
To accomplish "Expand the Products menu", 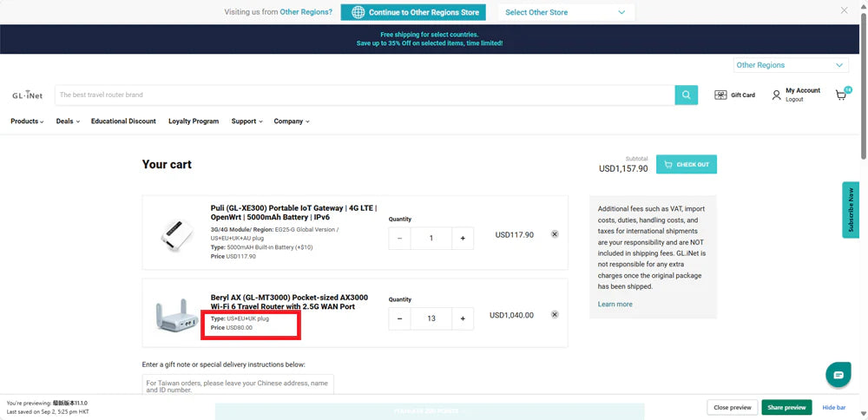I will [x=27, y=121].
